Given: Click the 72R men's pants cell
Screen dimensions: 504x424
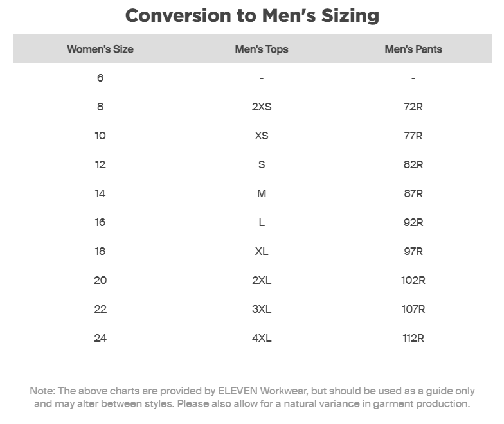Looking at the screenshot, I should click(413, 107).
